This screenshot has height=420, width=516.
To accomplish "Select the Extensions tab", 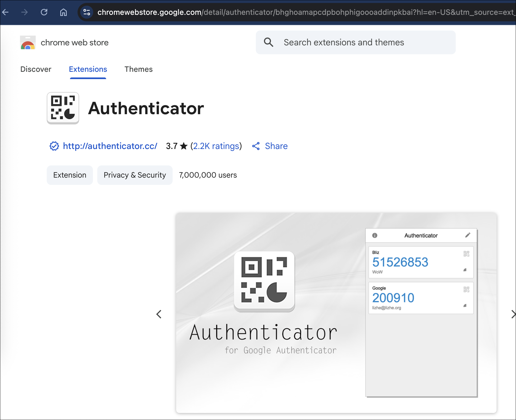I will [x=88, y=69].
